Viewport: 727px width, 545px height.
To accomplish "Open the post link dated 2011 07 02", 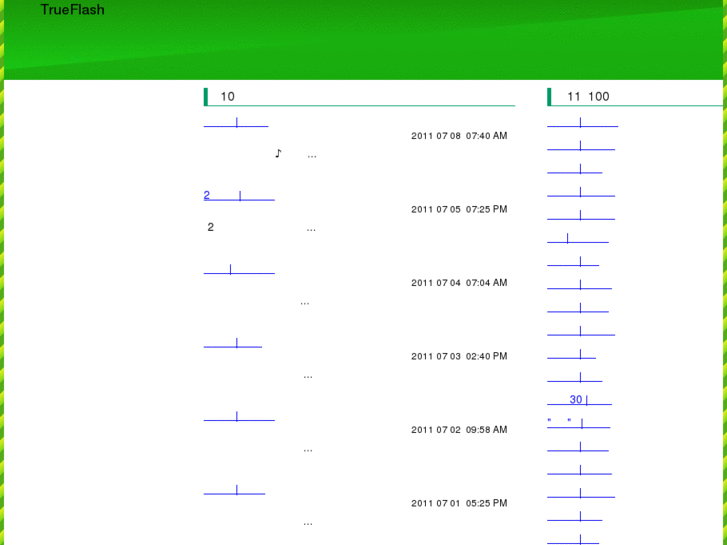I will [239, 417].
